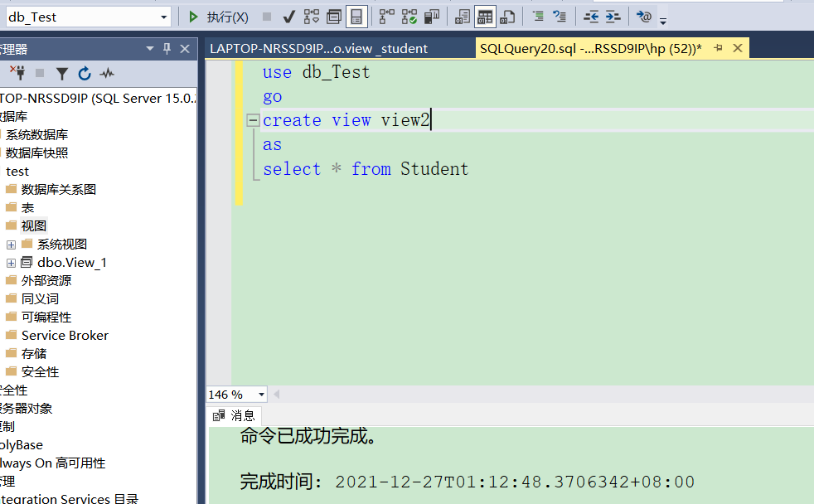The width and height of the screenshot is (814, 504).
Task: Click the 'use db_Test' code line
Action: (316, 72)
